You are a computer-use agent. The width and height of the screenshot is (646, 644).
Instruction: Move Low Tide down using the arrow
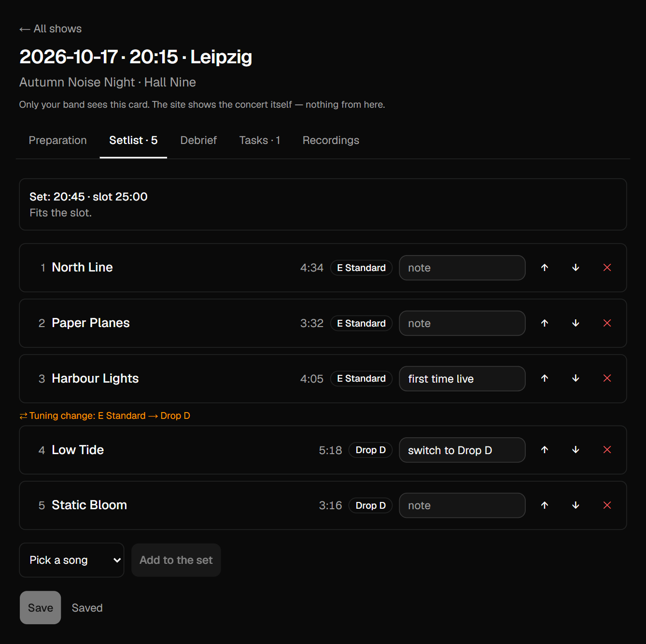click(x=576, y=450)
